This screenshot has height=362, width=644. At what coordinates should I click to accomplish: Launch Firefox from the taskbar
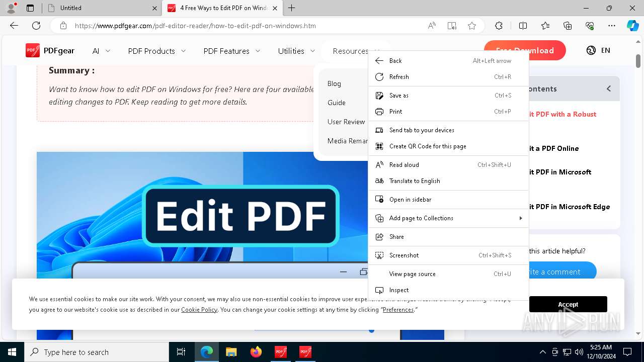(256, 352)
